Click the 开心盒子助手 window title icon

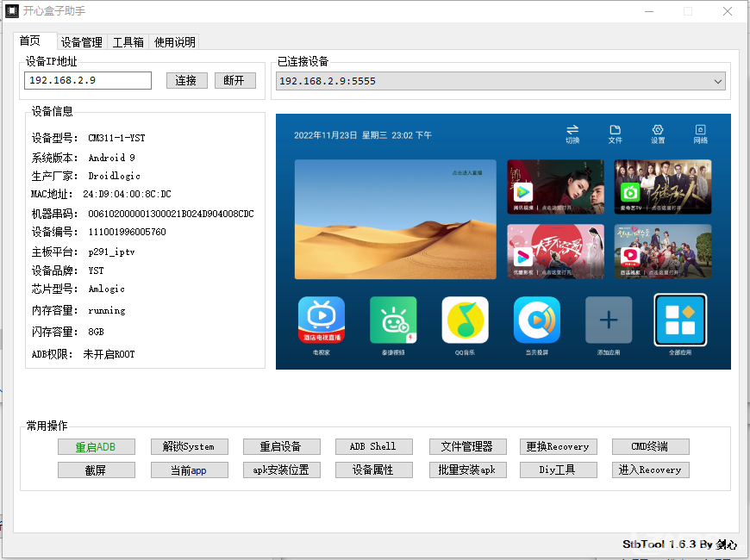point(11,10)
